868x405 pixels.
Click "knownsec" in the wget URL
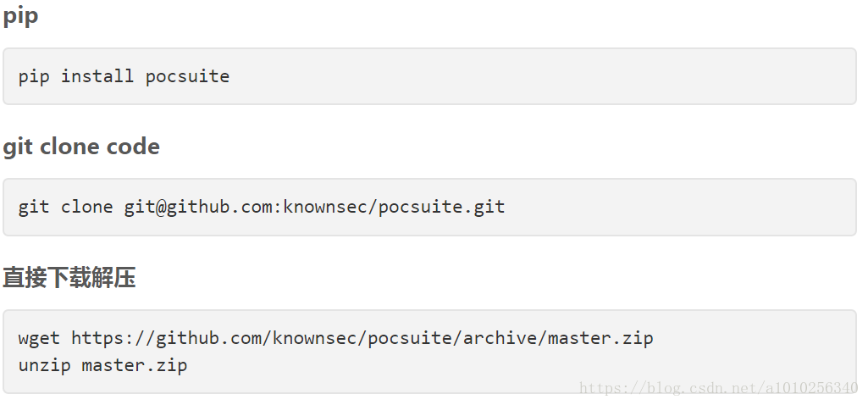(319, 338)
